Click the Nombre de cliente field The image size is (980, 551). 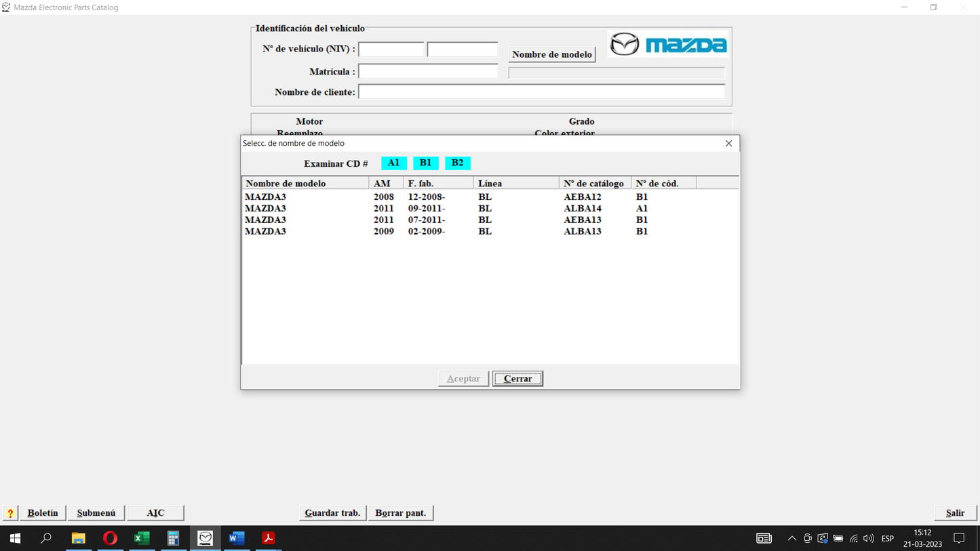[x=541, y=91]
